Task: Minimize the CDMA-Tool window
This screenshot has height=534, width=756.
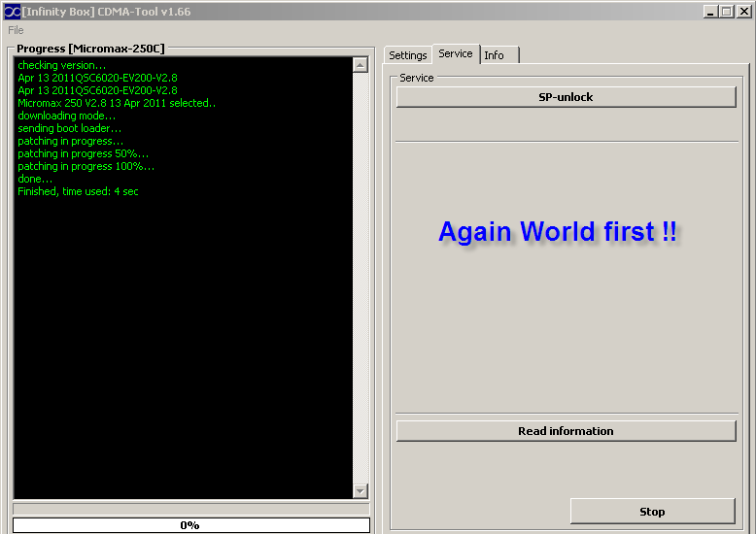Action: pos(710,12)
